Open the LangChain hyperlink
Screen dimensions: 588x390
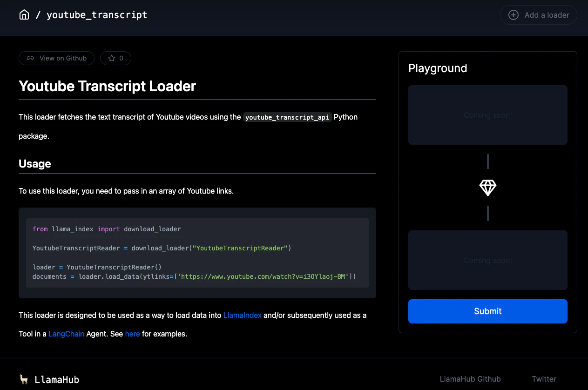tap(66, 334)
